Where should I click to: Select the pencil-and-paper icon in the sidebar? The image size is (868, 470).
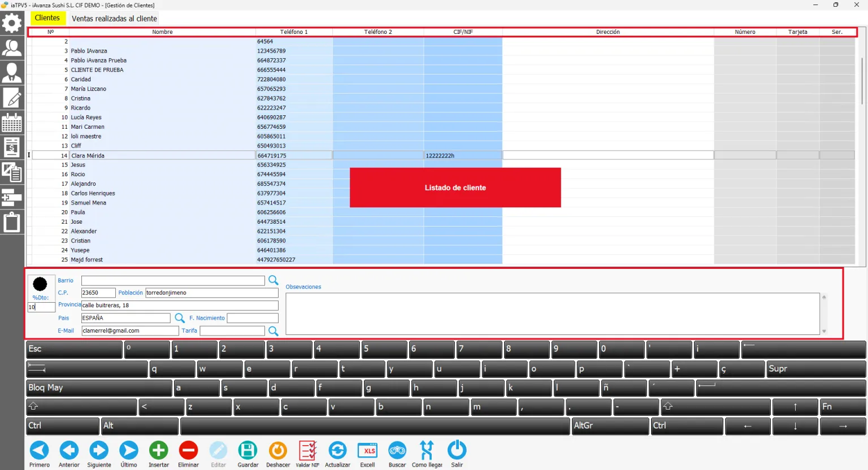click(12, 98)
